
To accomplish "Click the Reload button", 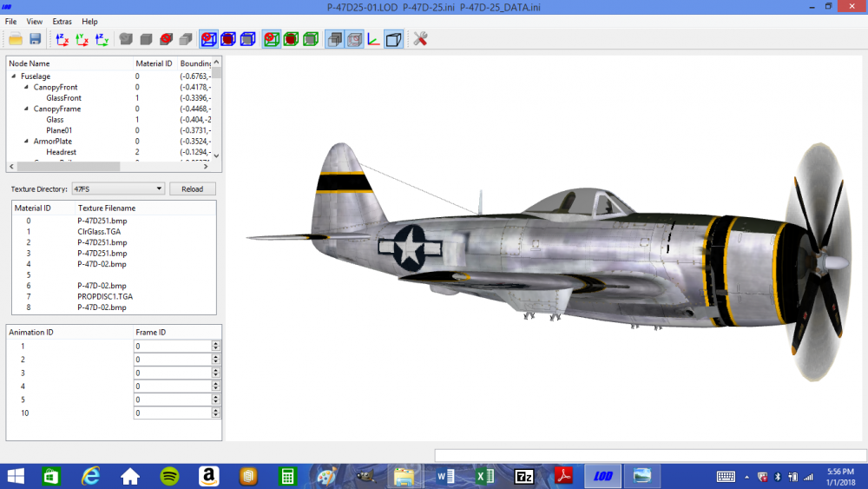I will [x=192, y=188].
